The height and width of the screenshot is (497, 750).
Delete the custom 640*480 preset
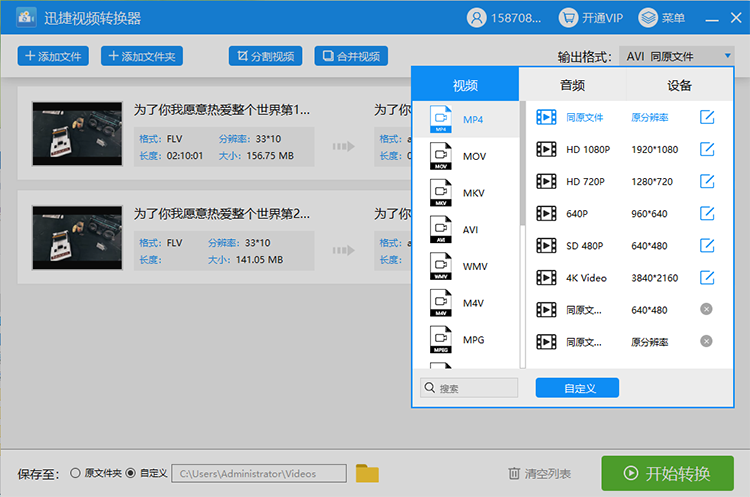point(706,309)
